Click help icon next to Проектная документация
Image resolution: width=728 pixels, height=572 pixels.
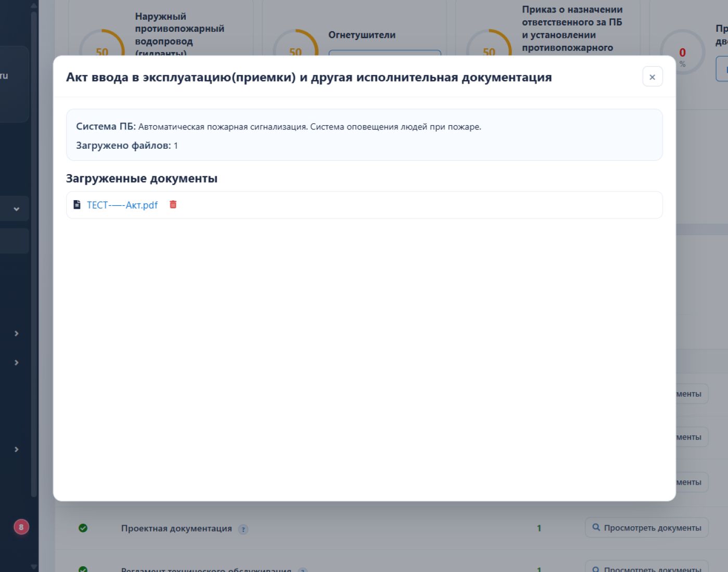pyautogui.click(x=243, y=529)
